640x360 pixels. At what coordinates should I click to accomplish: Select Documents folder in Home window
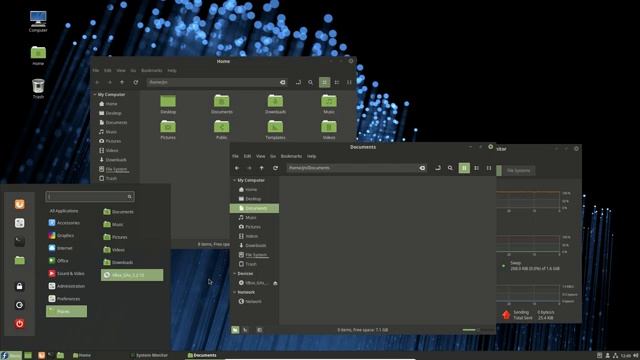[x=222, y=104]
